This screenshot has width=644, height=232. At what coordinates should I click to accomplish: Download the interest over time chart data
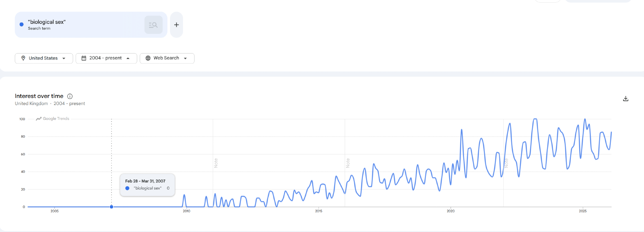pos(625,99)
